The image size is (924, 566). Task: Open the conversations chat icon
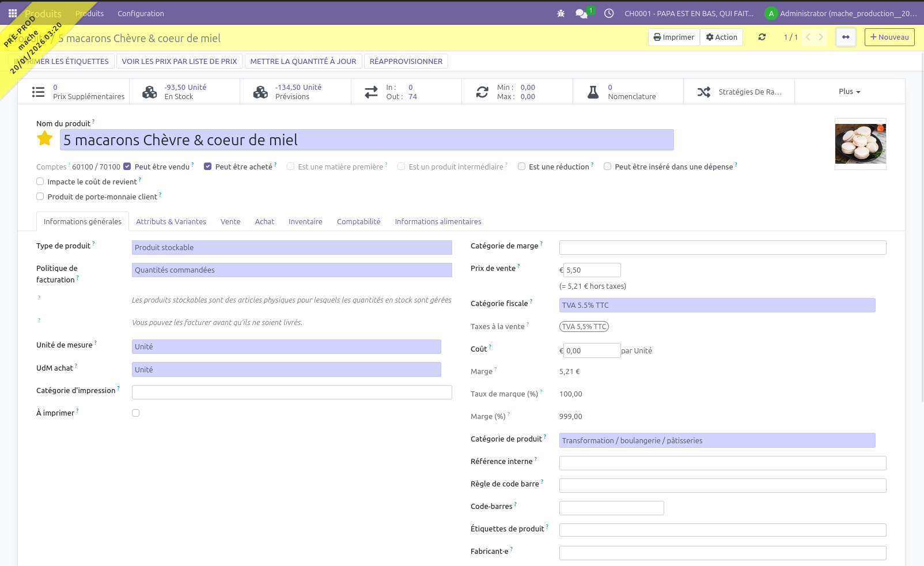click(x=582, y=13)
